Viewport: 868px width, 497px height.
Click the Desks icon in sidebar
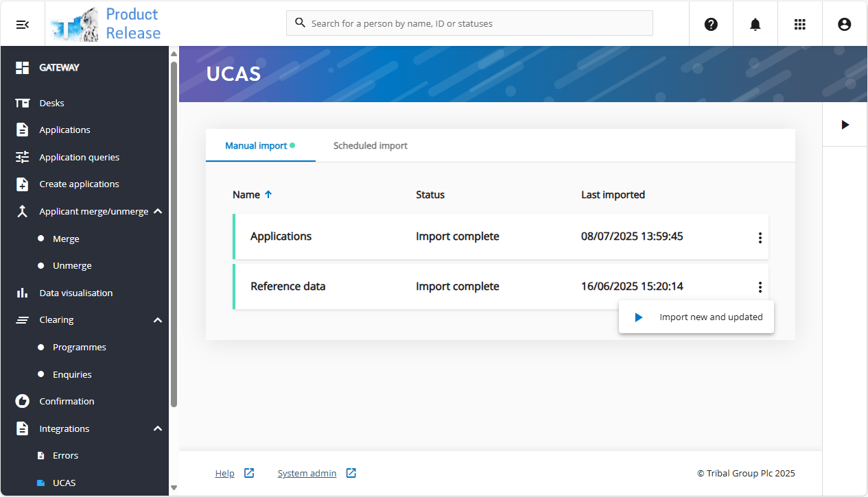(x=23, y=104)
